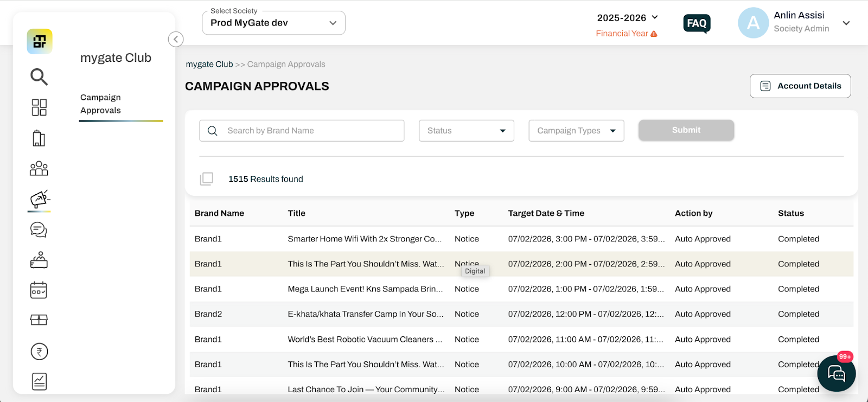The image size is (868, 402).
Task: Open the chat bubbles icon in sidebar
Action: point(39,230)
